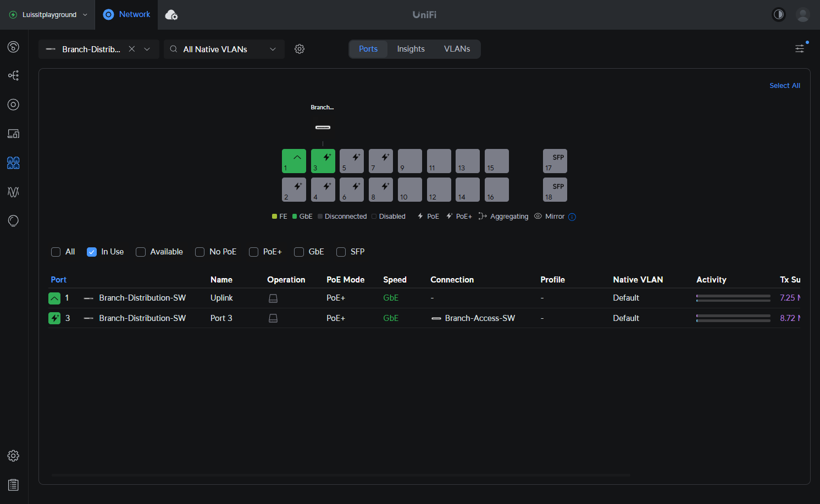Select port 5 on the switch diagram

coord(352,161)
